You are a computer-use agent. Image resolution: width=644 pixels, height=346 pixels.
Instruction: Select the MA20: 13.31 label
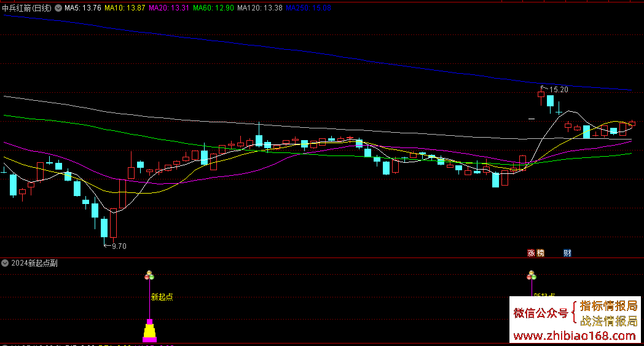[x=169, y=8]
